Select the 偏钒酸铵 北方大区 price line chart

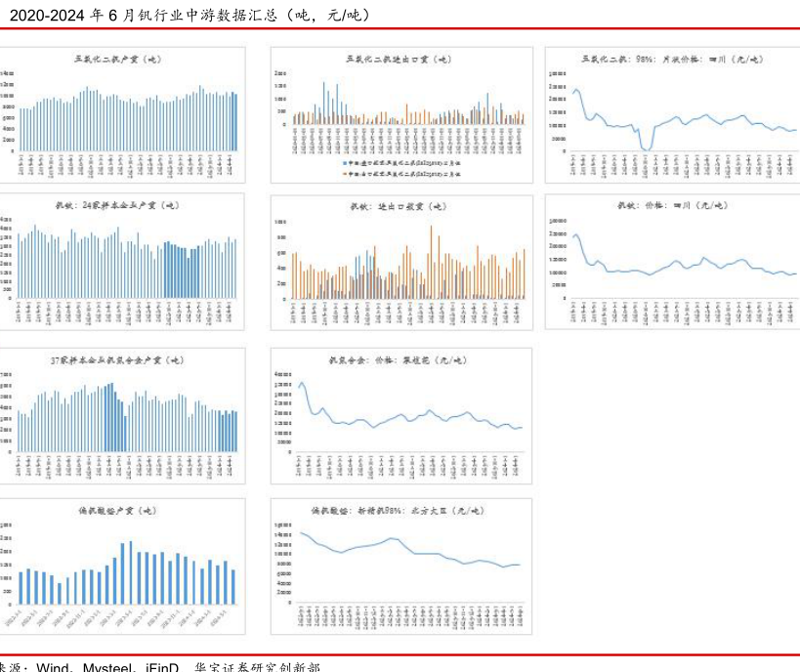(x=401, y=567)
